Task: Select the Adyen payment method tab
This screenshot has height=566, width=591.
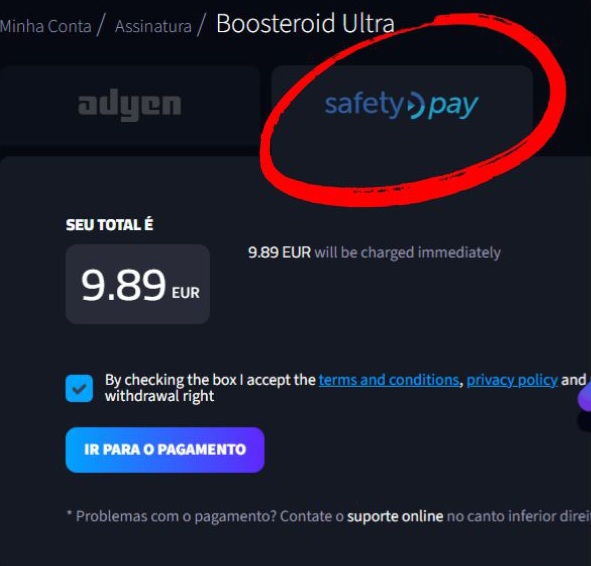Action: (130, 105)
